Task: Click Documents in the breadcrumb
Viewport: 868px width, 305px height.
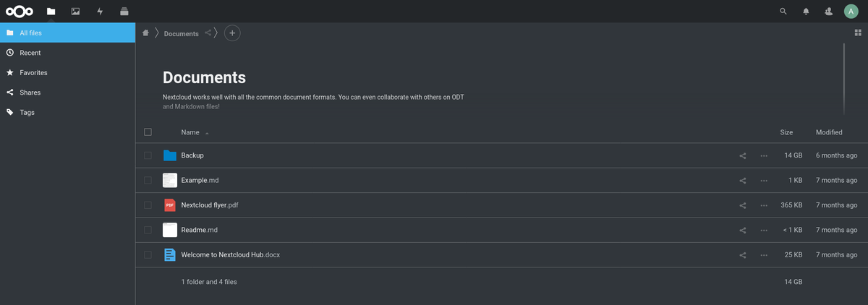Action: 181,33
